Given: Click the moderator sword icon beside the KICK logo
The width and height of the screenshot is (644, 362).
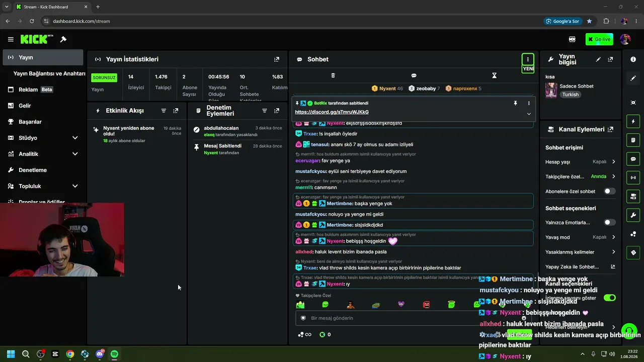Looking at the screenshot, I should coord(63,39).
